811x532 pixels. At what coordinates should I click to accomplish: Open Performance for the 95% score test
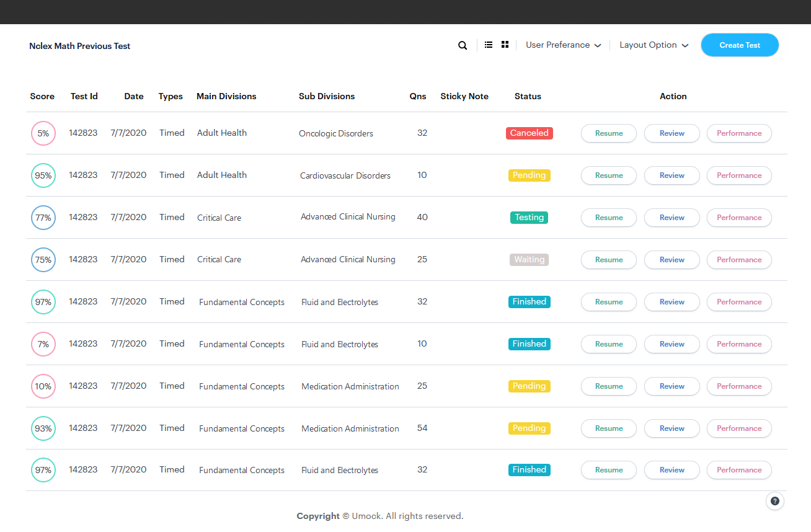(x=739, y=175)
